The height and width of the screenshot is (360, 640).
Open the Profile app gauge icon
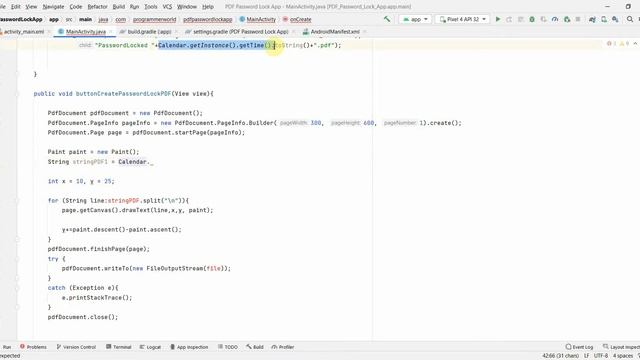click(555, 19)
